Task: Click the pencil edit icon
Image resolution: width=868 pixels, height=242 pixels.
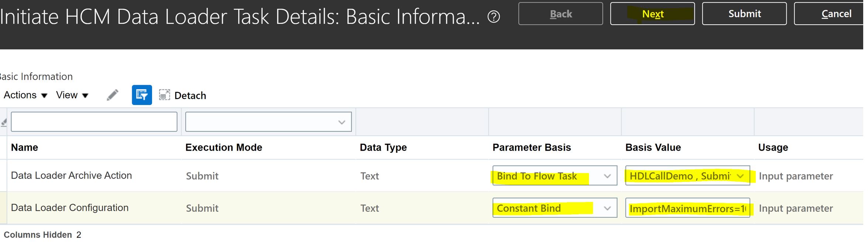Action: click(113, 95)
